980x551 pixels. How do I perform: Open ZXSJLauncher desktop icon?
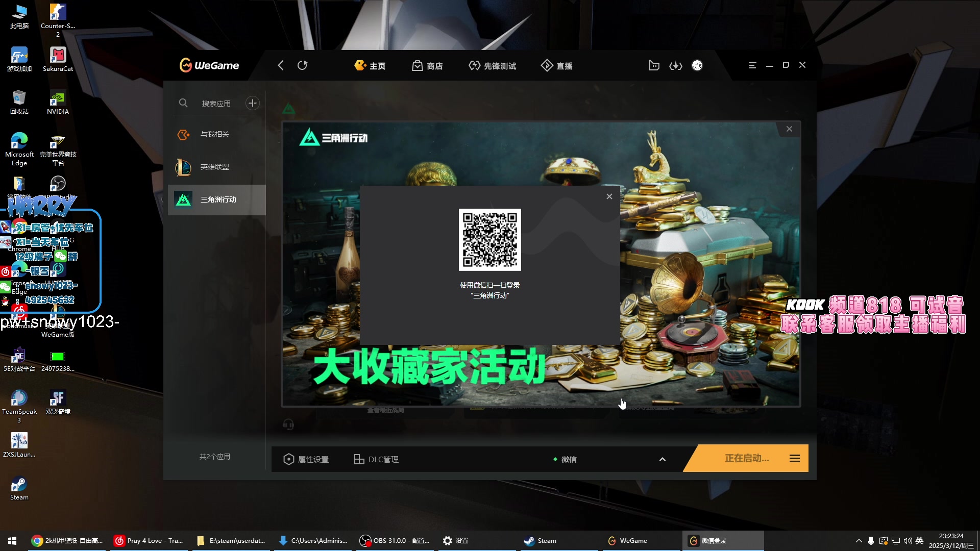19,445
